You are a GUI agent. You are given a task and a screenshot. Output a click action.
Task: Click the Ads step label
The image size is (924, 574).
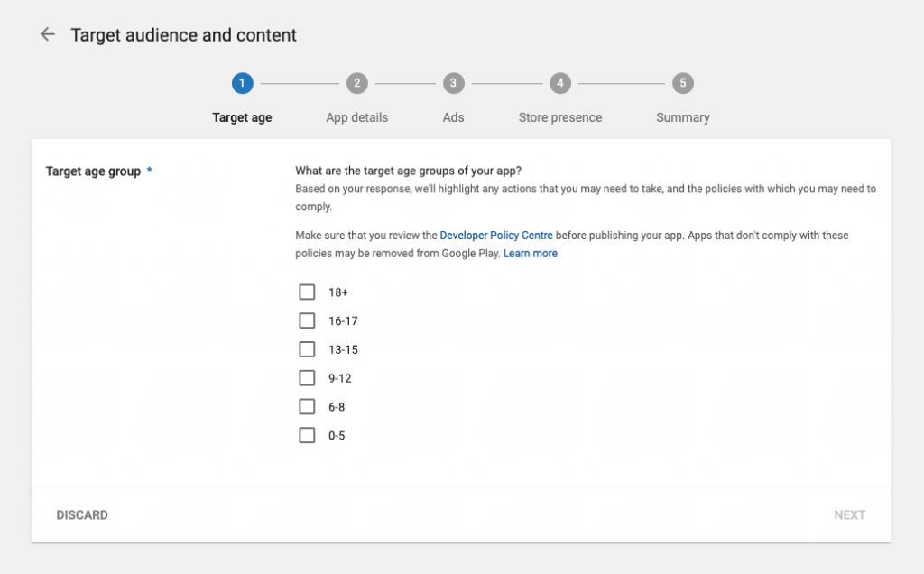coord(453,116)
